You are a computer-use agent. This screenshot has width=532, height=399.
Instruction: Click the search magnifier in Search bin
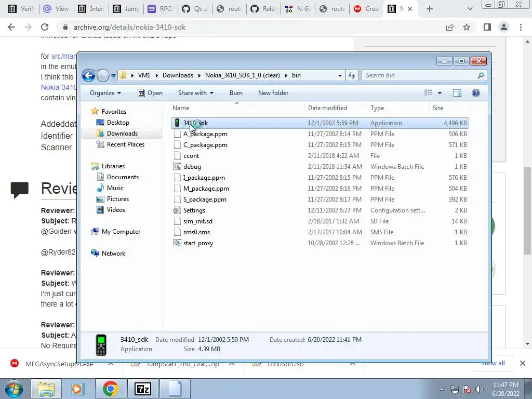[x=481, y=75]
